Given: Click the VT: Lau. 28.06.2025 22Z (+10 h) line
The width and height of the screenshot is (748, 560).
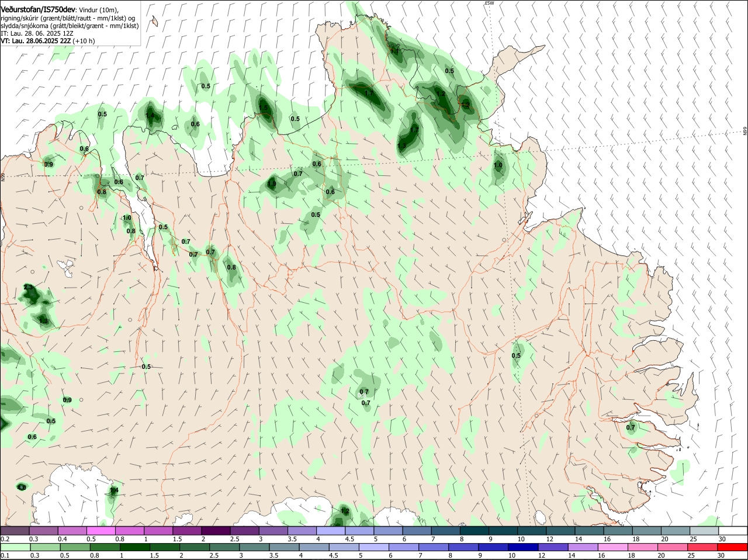Looking at the screenshot, I should [48, 42].
